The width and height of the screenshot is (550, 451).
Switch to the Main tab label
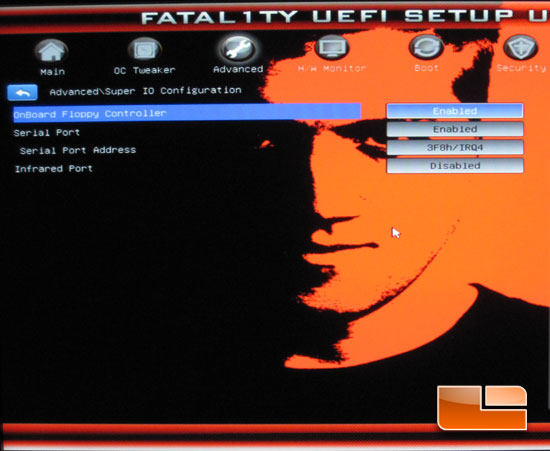click(53, 72)
